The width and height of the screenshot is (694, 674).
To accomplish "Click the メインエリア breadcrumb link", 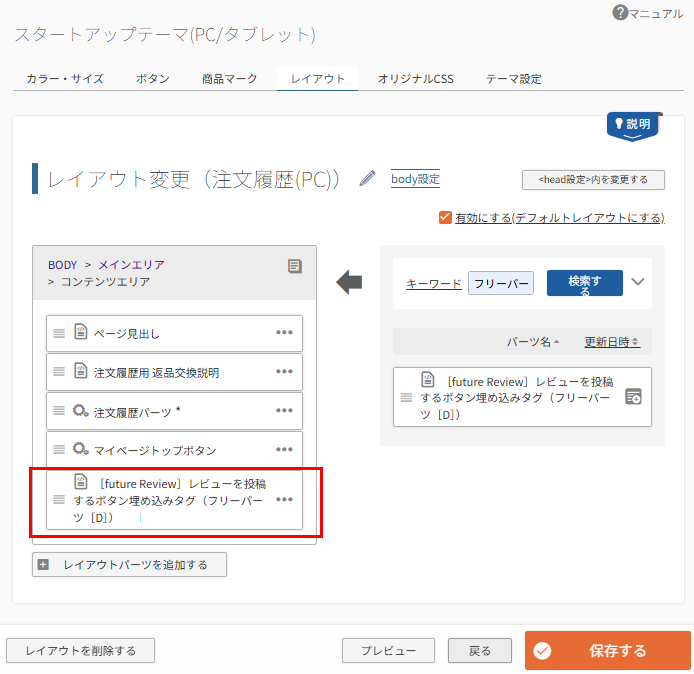I will 131,265.
